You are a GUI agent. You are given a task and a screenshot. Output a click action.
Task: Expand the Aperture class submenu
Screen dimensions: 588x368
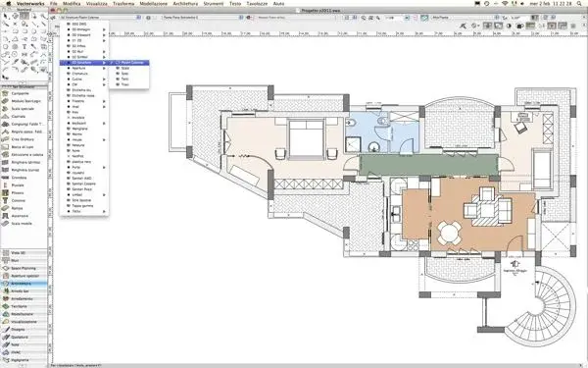click(x=84, y=69)
